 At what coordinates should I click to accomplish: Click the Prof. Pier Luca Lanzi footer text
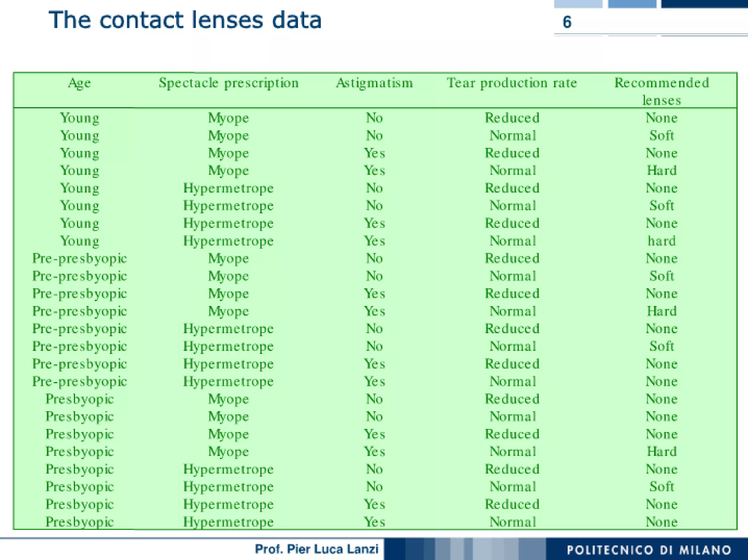pyautogui.click(x=316, y=549)
